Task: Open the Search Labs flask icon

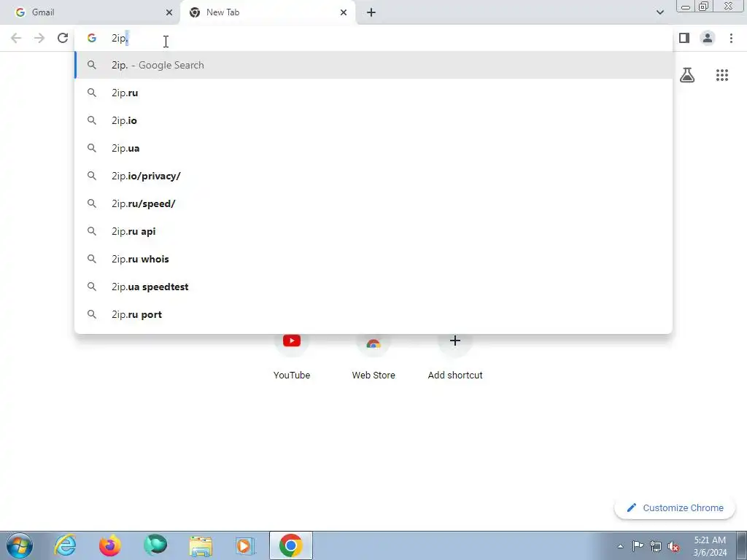Action: coord(687,75)
